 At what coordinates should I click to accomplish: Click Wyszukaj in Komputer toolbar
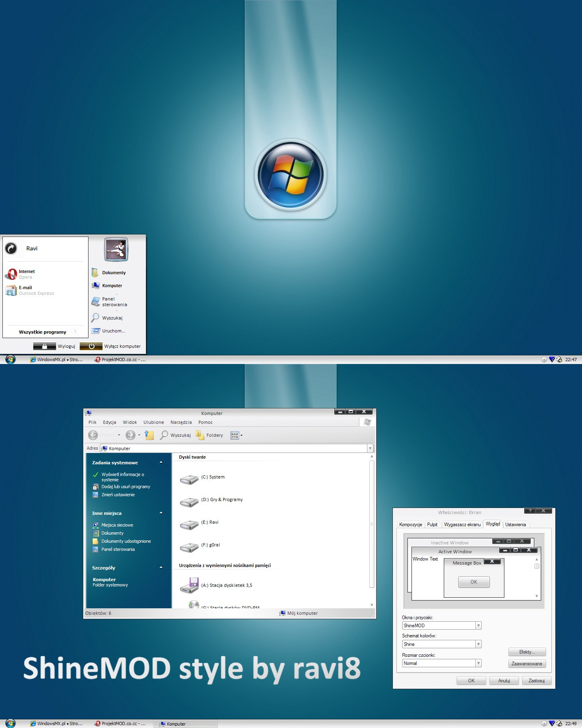175,435
